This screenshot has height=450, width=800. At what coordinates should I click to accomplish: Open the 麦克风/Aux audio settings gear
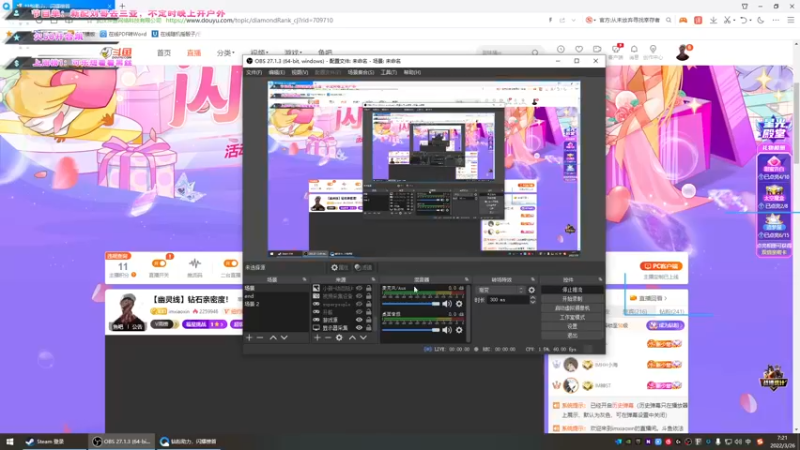tap(459, 304)
